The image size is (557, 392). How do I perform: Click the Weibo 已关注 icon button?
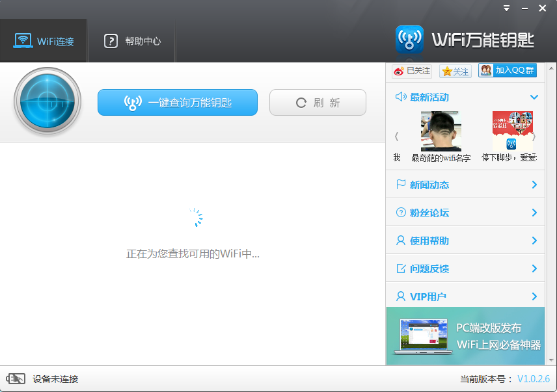[412, 71]
